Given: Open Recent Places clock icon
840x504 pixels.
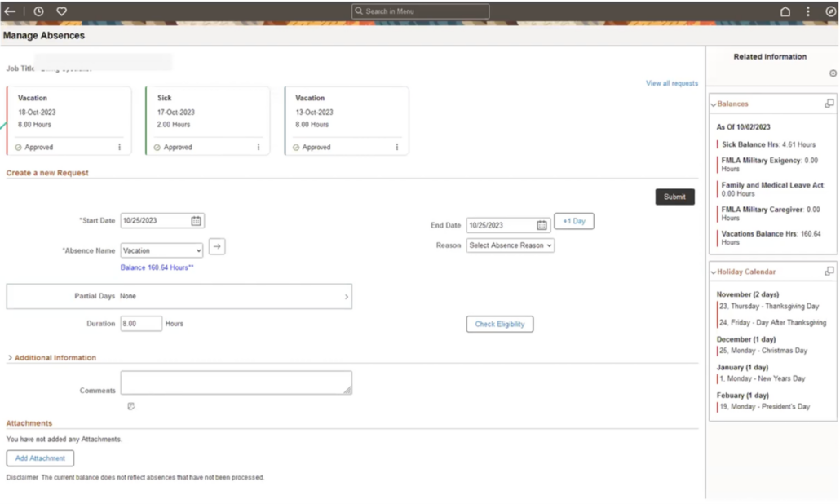Looking at the screenshot, I should [x=38, y=11].
